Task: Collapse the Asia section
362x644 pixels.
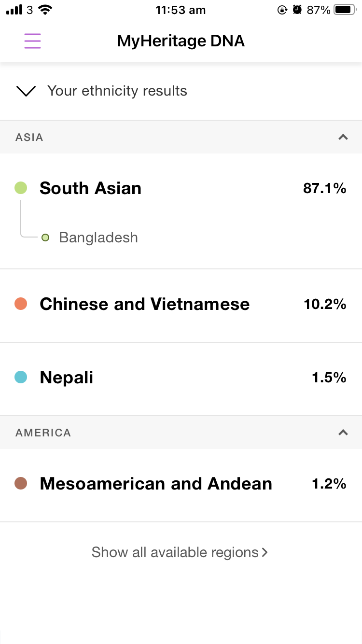Action: [x=343, y=137]
